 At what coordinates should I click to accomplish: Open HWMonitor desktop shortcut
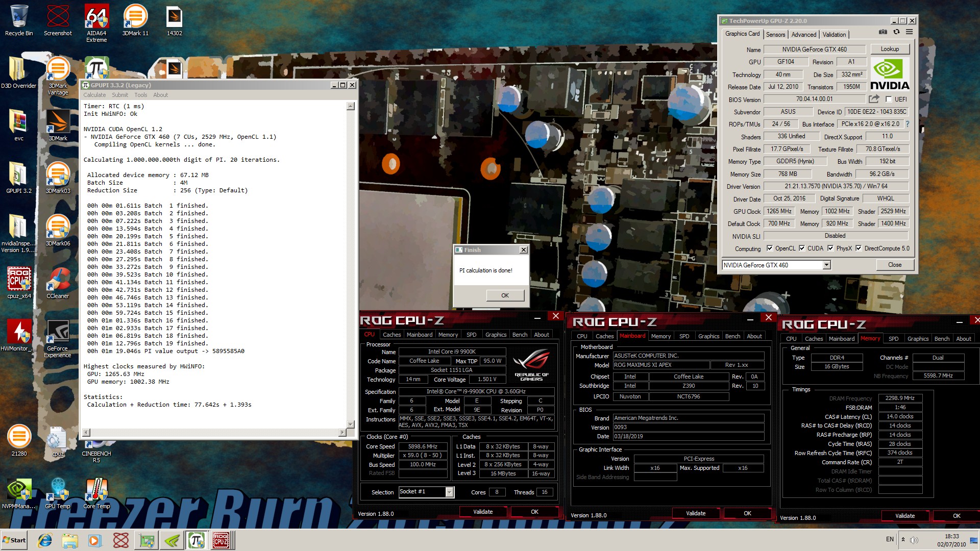pyautogui.click(x=19, y=336)
